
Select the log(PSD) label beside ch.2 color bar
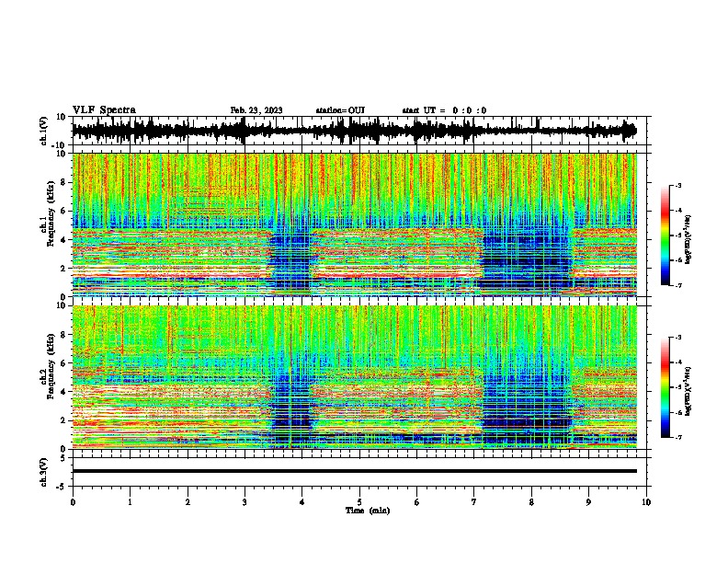688,391
